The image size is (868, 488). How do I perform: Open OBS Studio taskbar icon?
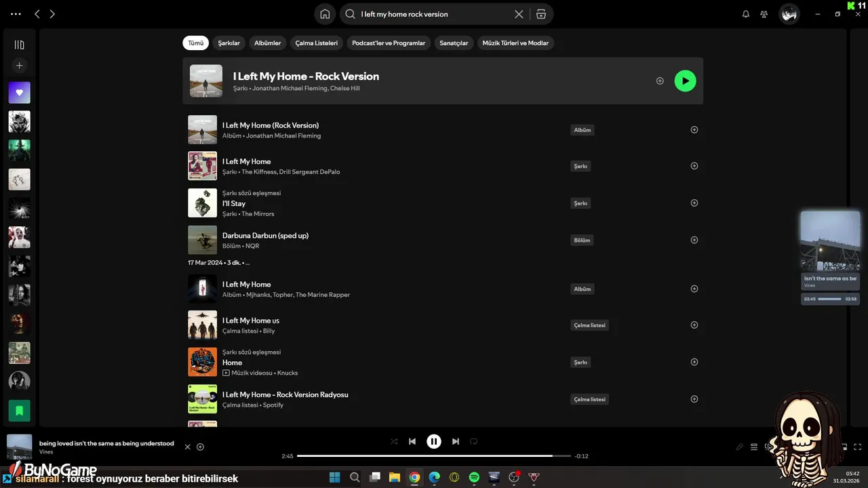click(514, 477)
